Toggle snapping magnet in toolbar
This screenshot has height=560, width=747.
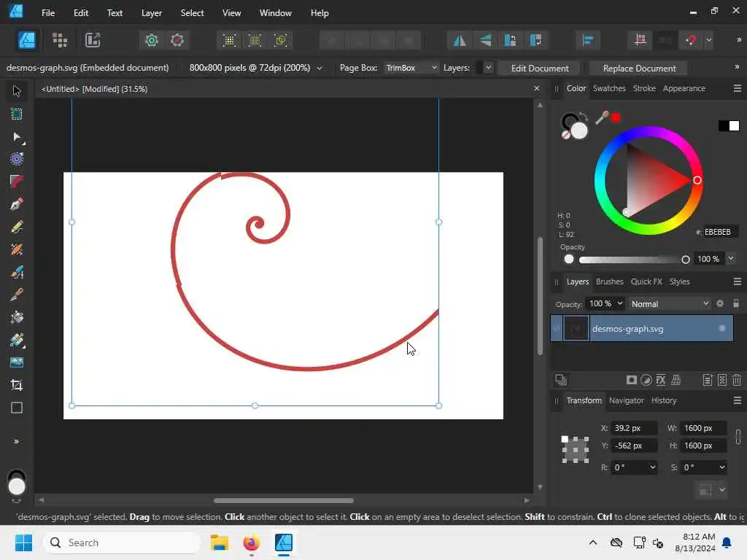(692, 41)
